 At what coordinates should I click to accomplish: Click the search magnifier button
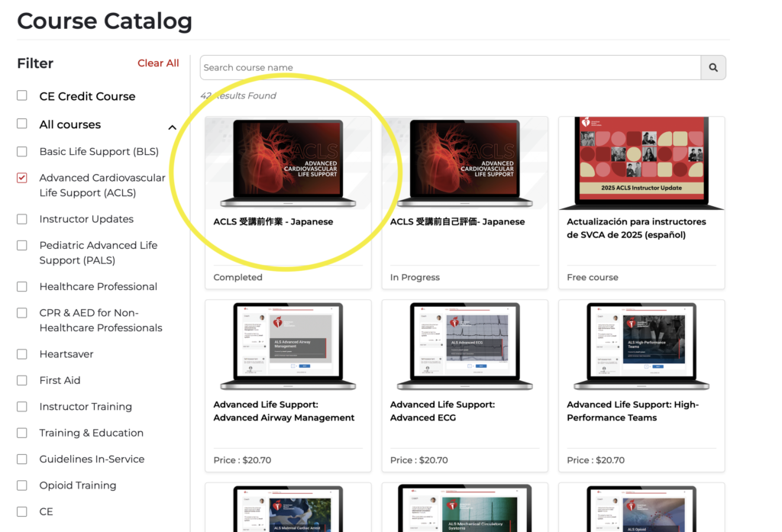713,68
